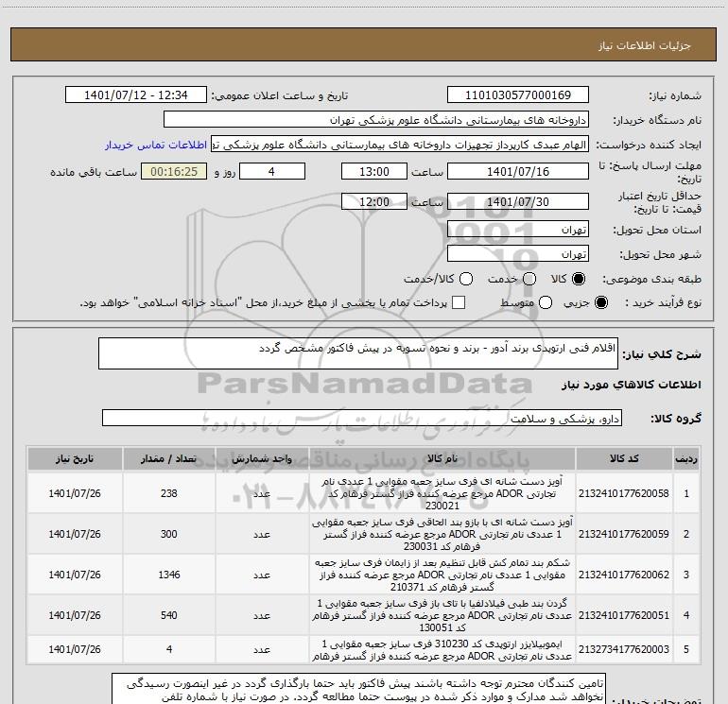
Task: Click the اطلاعات کالاهای مورد نیاز heading
Action: pyautogui.click(x=631, y=385)
